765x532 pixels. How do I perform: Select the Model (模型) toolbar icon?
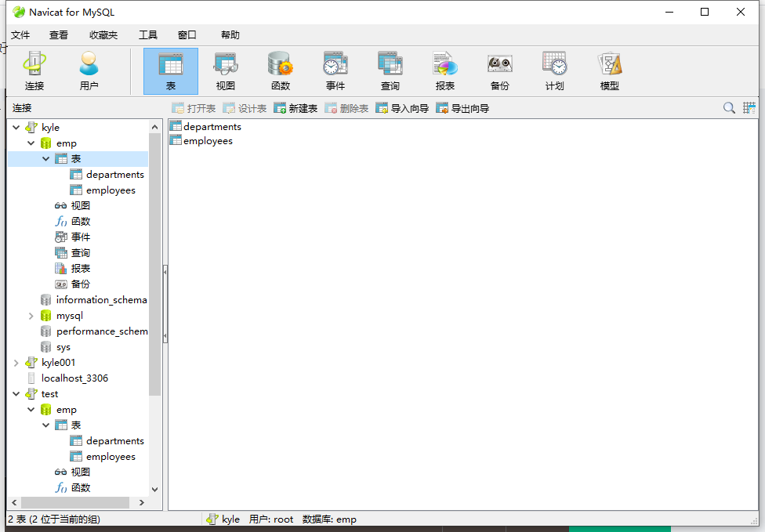coord(609,71)
